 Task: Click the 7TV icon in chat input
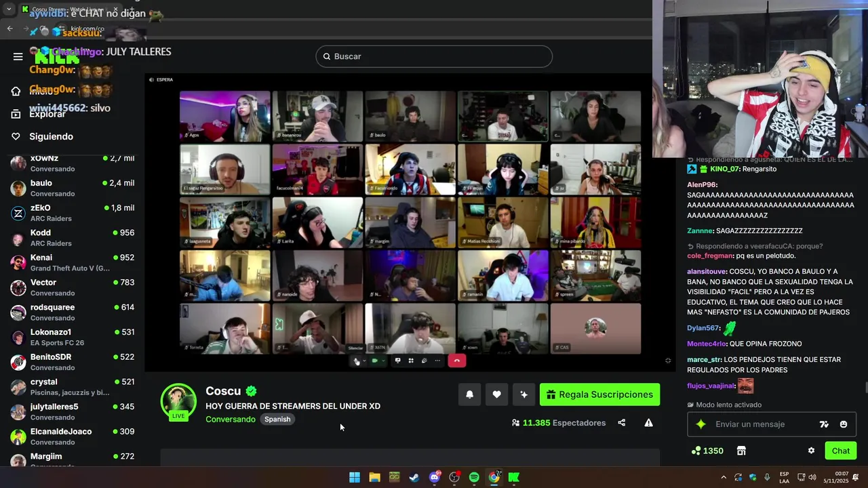tap(824, 424)
